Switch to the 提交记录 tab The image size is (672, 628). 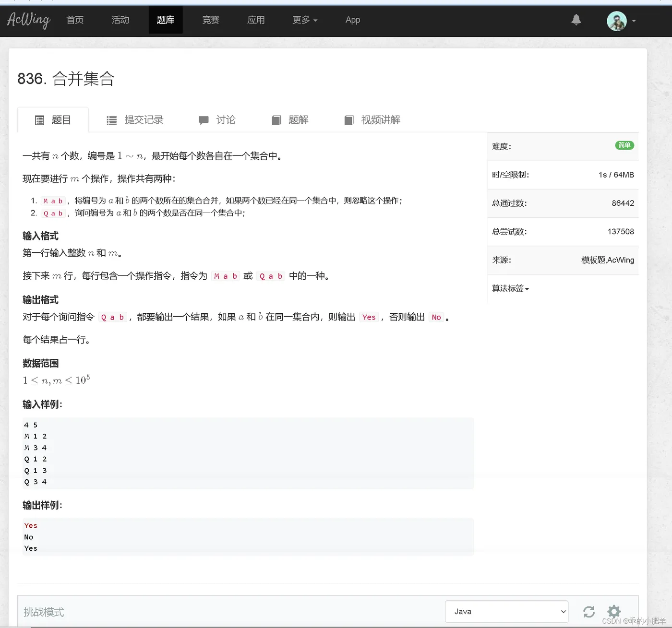click(x=135, y=120)
